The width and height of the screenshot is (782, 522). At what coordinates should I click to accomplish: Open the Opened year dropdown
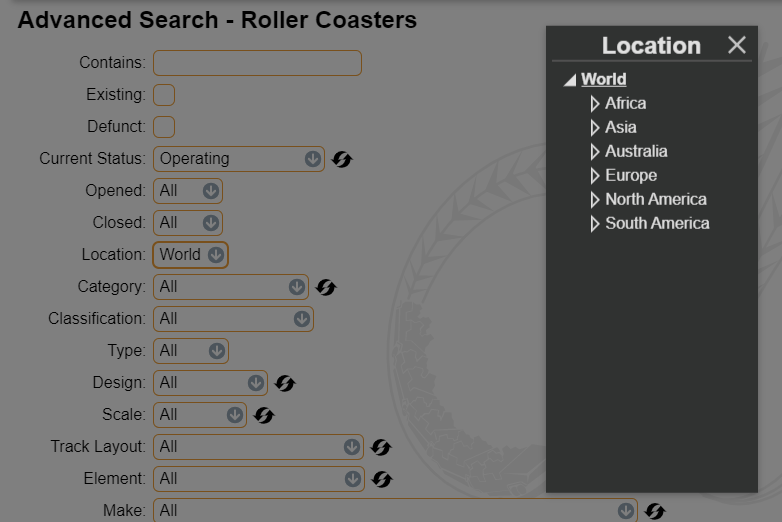188,191
